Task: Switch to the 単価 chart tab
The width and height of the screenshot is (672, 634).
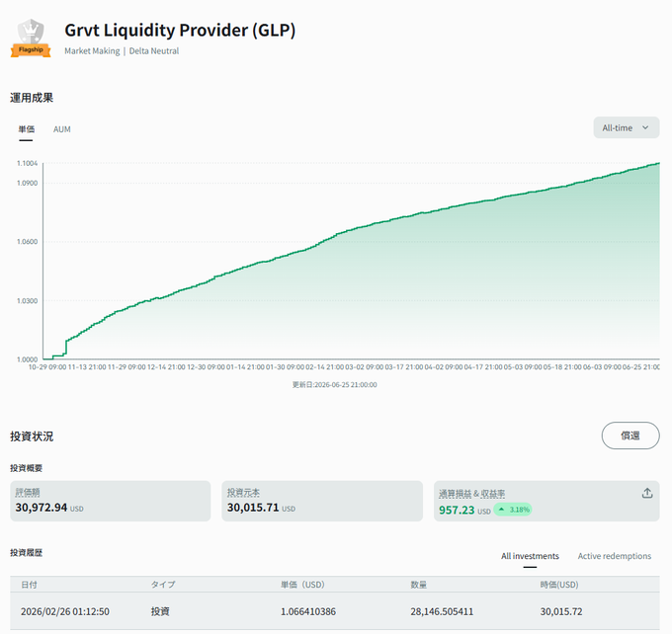Action: tap(26, 129)
